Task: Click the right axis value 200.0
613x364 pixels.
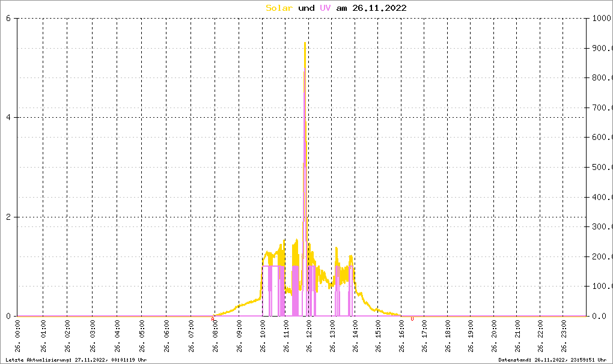Action: pos(602,256)
